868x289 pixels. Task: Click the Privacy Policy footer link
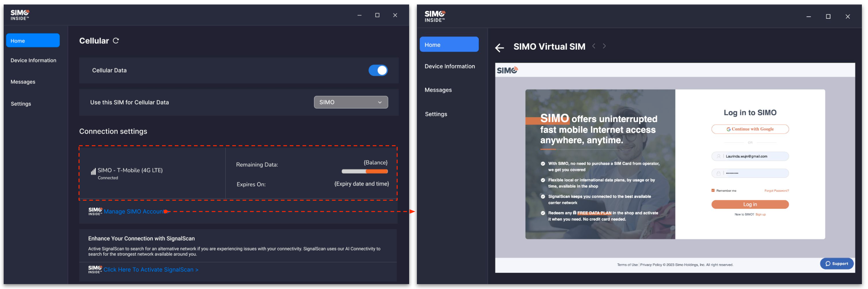tap(651, 265)
